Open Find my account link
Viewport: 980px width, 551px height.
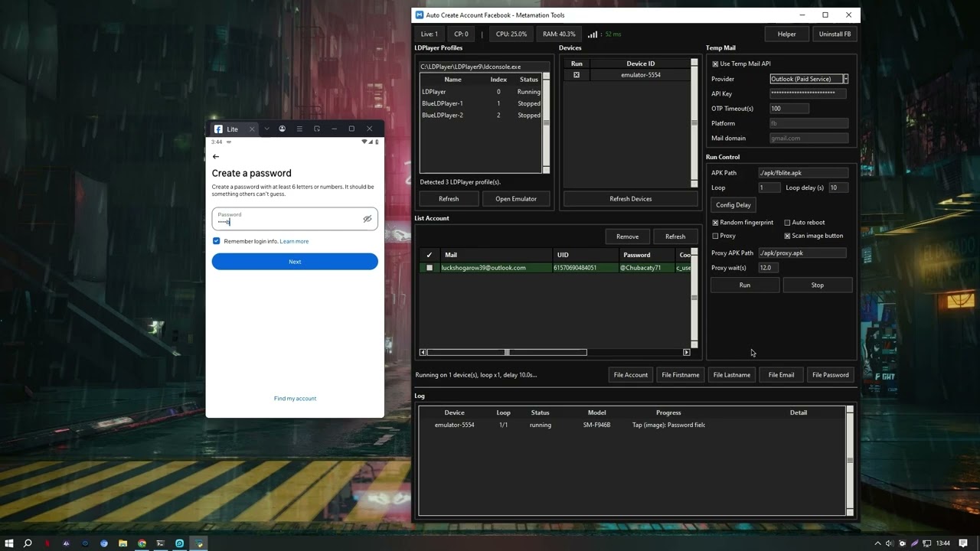tap(295, 399)
